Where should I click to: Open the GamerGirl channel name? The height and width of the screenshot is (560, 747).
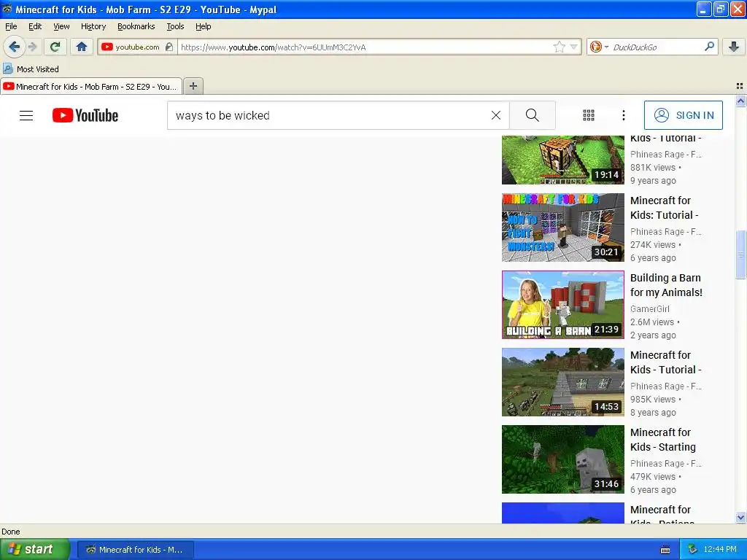click(x=649, y=308)
